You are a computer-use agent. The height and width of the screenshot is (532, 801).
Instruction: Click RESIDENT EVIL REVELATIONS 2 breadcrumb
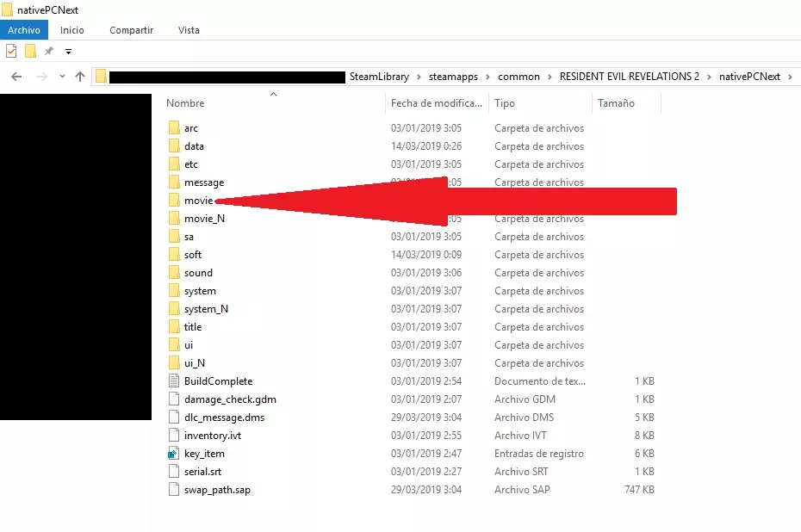tap(630, 77)
